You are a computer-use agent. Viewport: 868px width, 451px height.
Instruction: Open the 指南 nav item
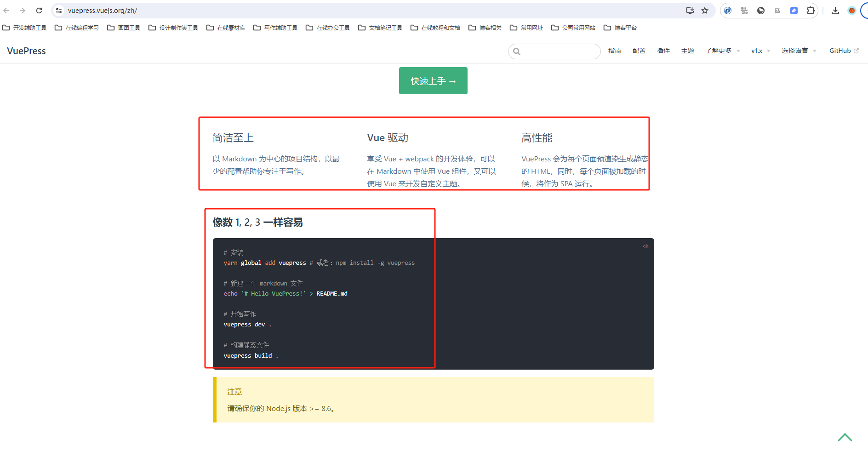tap(615, 51)
